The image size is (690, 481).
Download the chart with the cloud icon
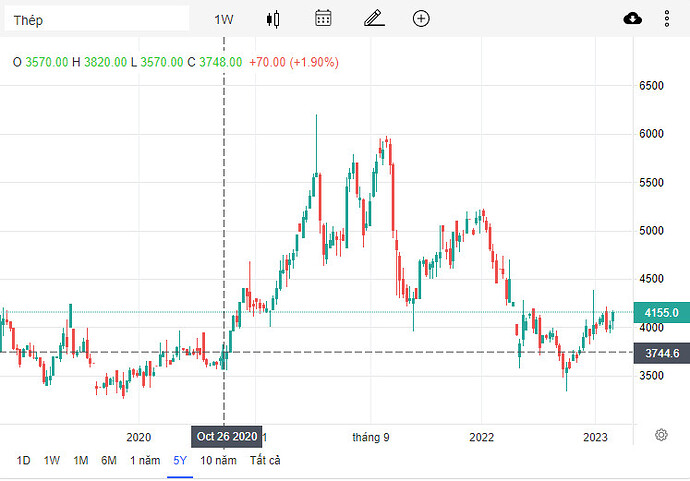coord(632,18)
